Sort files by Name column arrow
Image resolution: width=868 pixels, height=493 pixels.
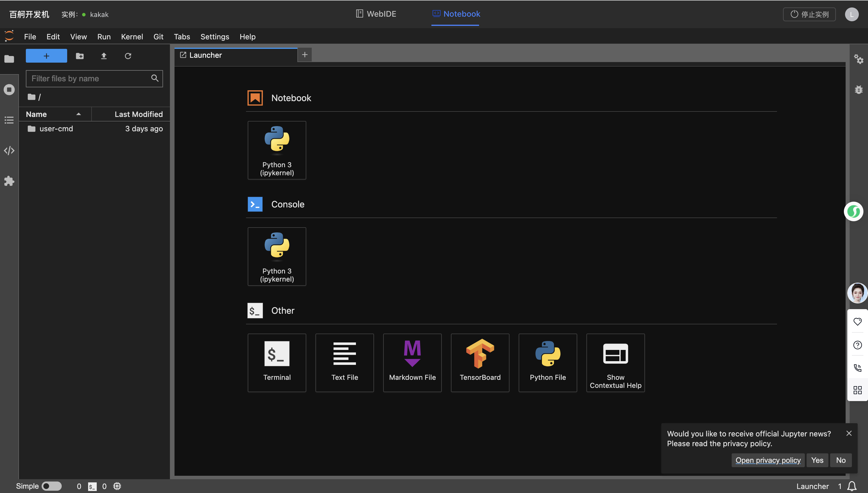coord(78,114)
